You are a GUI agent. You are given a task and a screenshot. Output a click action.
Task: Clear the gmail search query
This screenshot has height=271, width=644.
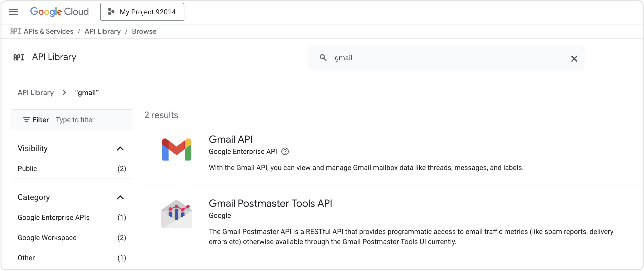pyautogui.click(x=575, y=58)
